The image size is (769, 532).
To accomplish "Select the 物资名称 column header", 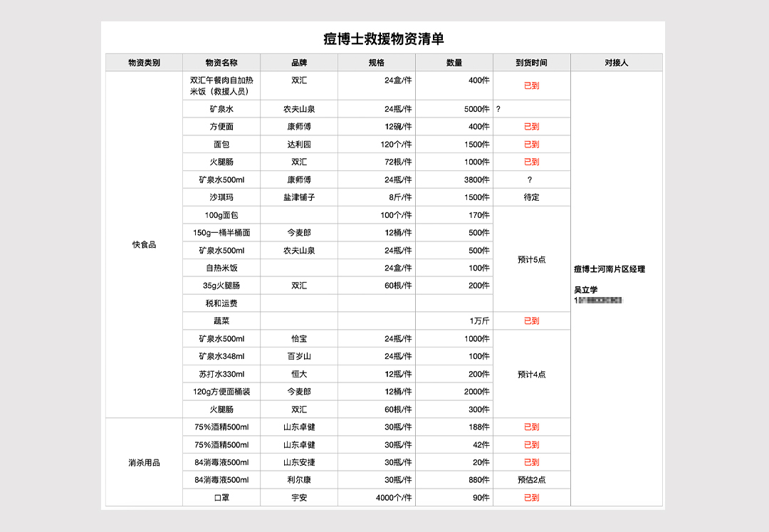I will coord(221,63).
